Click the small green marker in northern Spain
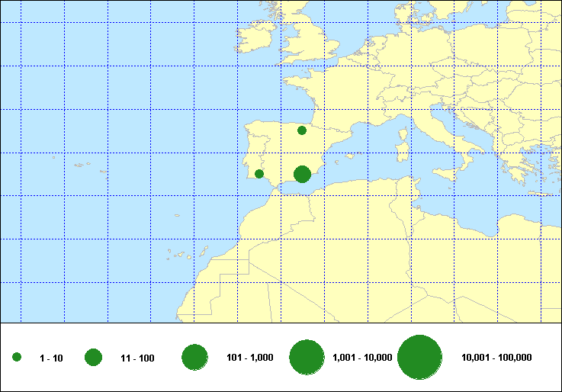Screen dimensions: 562x392 (302, 130)
